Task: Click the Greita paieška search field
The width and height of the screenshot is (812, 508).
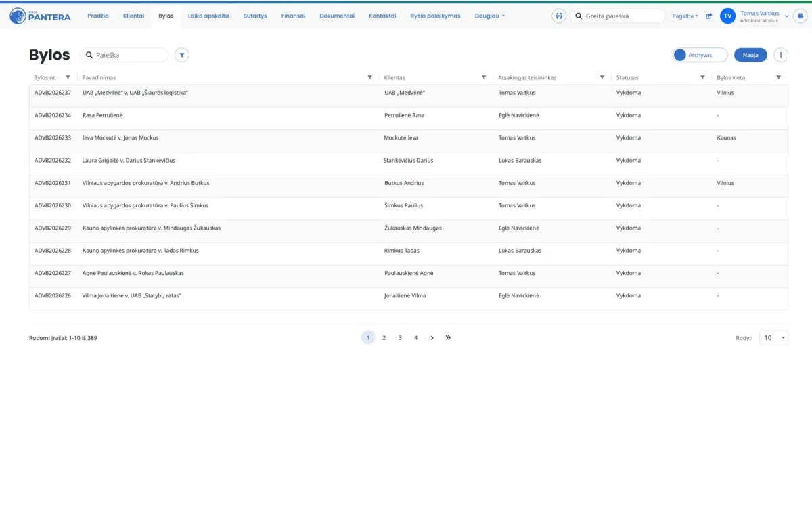Action: (x=618, y=16)
